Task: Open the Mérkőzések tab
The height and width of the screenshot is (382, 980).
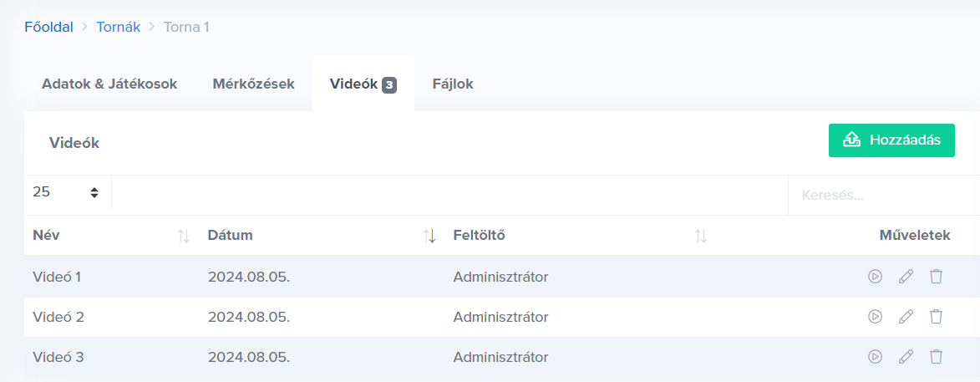Action: (x=253, y=84)
